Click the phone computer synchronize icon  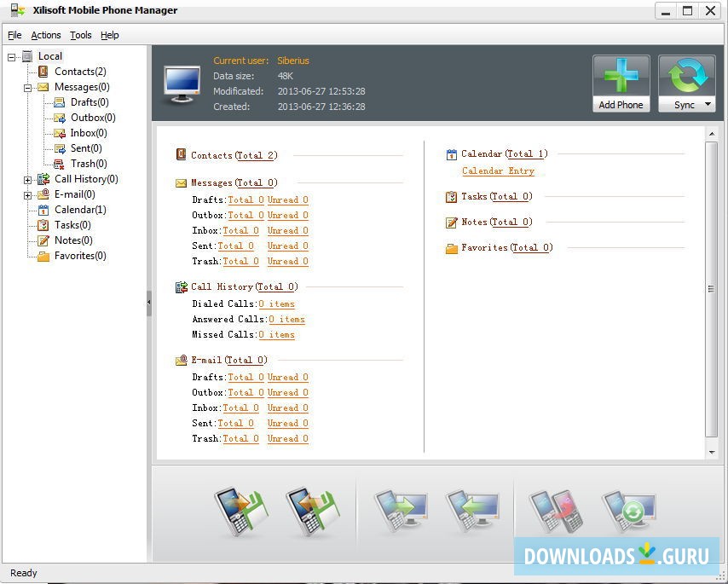[x=628, y=511]
